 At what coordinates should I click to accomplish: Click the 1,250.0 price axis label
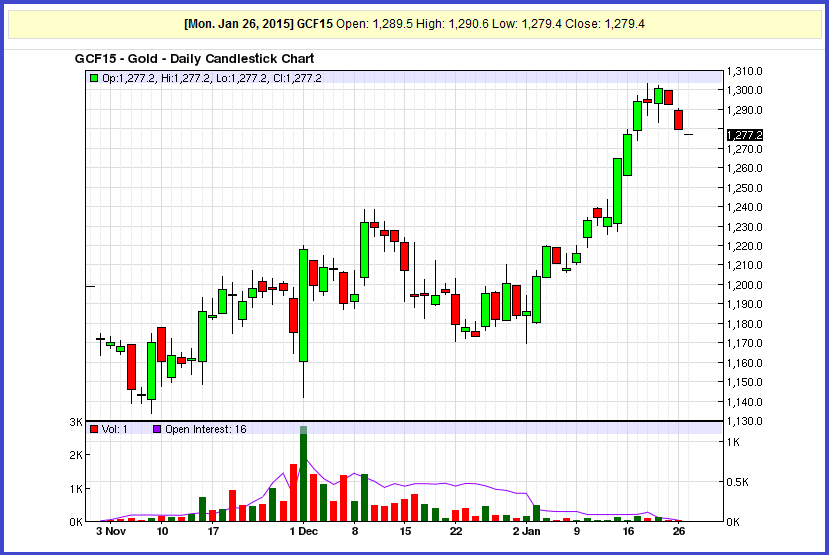point(744,188)
